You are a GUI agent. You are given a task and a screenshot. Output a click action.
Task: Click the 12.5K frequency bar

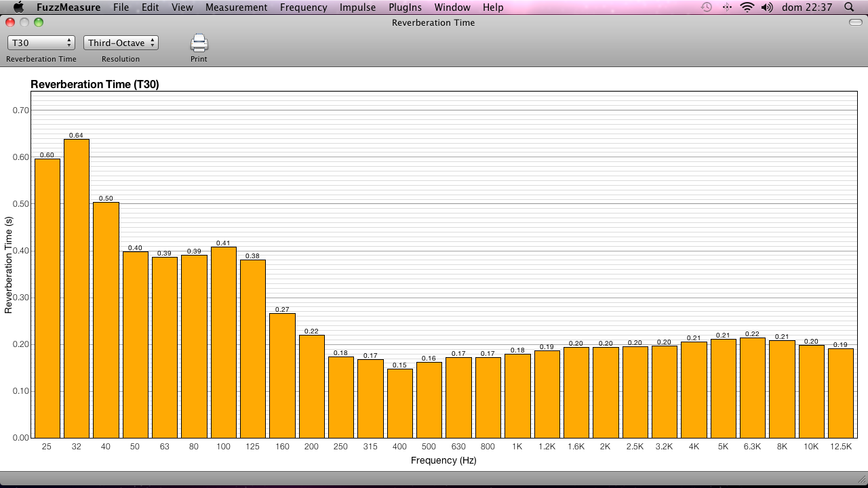click(x=841, y=393)
